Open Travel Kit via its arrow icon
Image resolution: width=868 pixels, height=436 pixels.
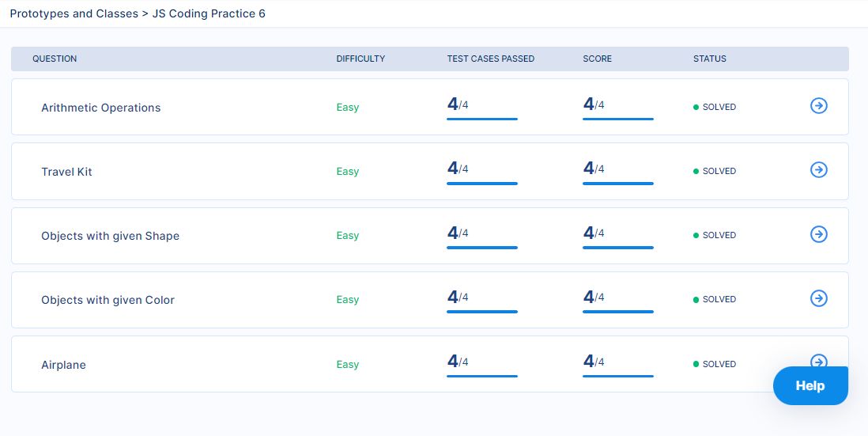click(x=819, y=169)
